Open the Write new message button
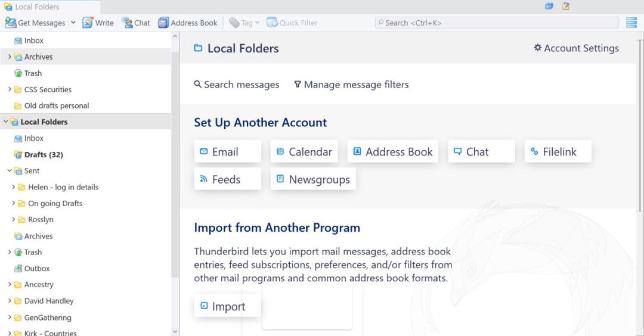 pos(98,23)
